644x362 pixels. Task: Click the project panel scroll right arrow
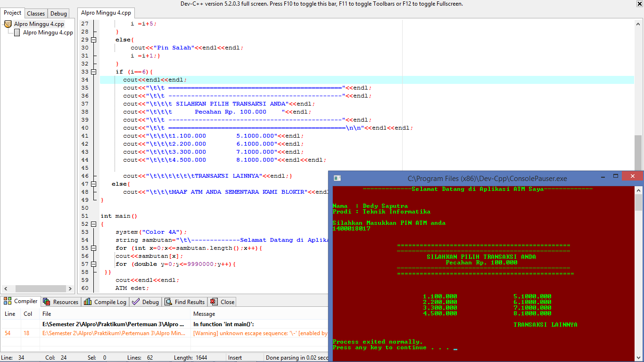pos(70,288)
